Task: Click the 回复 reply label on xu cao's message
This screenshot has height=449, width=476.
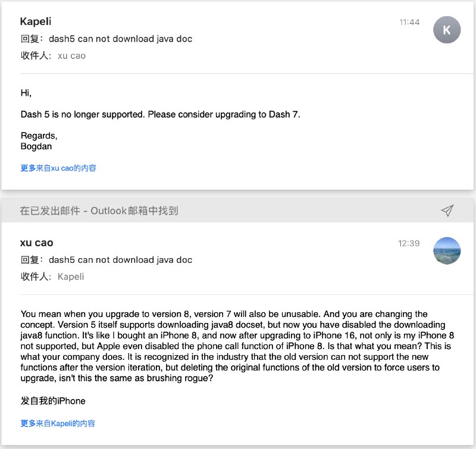Action: click(29, 260)
